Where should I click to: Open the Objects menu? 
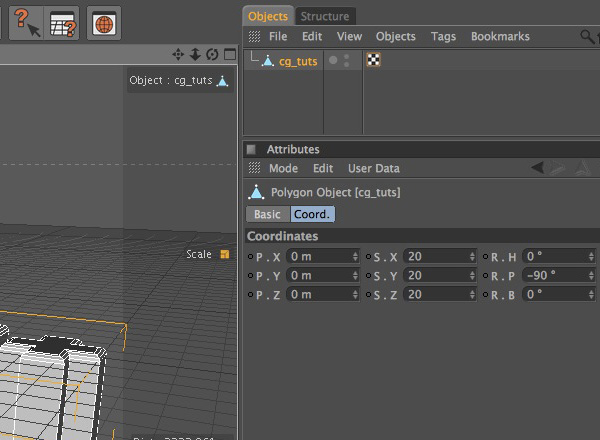396,36
